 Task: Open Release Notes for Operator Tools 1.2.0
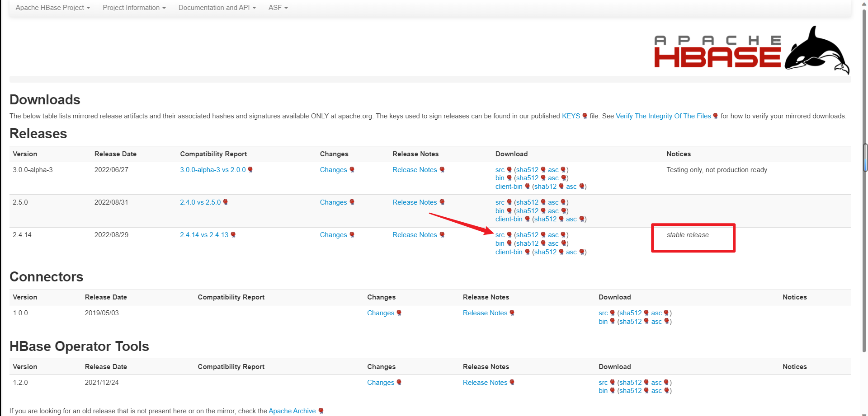tap(485, 383)
